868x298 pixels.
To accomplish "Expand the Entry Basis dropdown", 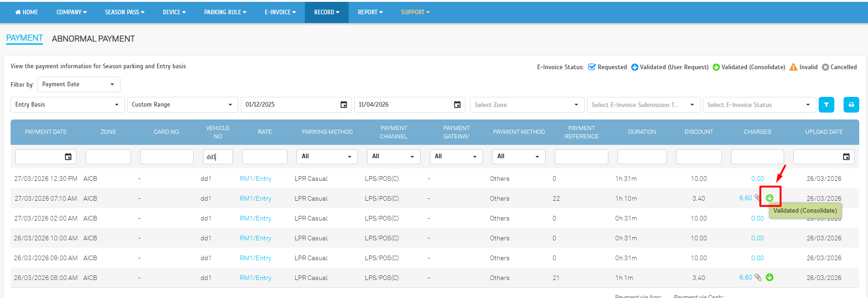I will tap(67, 105).
